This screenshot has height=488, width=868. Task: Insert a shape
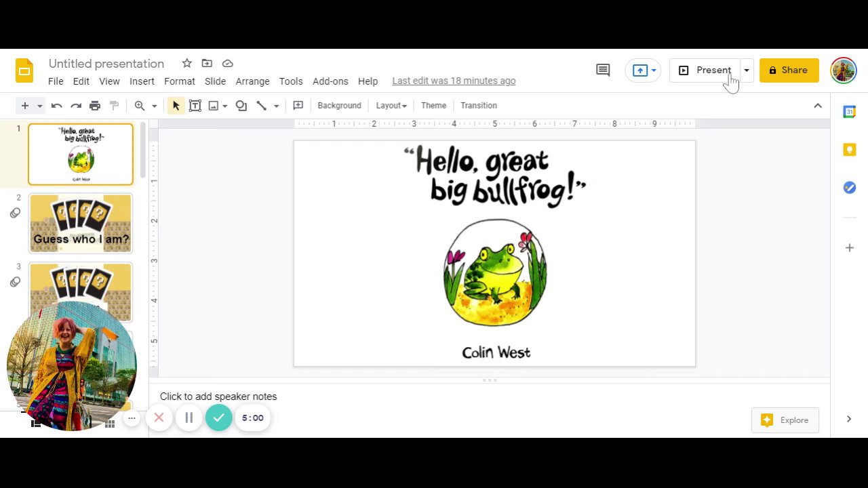(241, 105)
